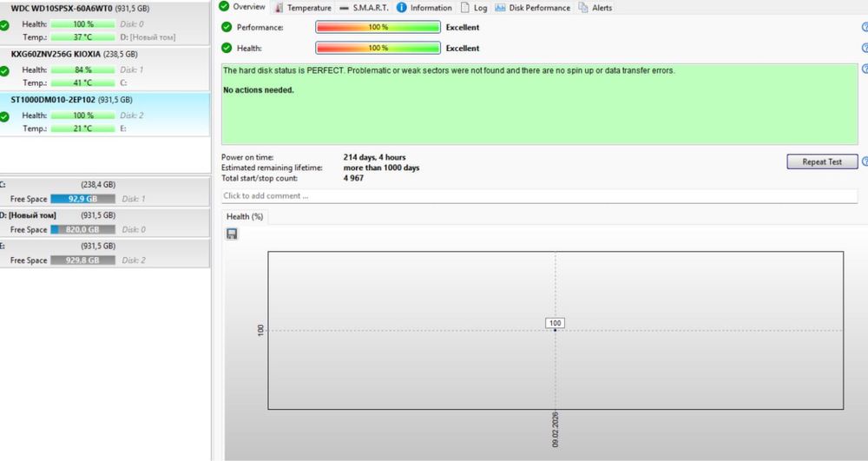Click the drive icon on the S.M.A.R.T. tab

tap(345, 9)
